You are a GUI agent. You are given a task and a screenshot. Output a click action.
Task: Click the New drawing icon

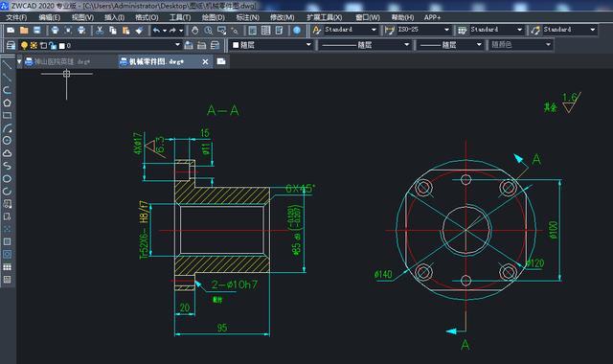click(x=11, y=30)
